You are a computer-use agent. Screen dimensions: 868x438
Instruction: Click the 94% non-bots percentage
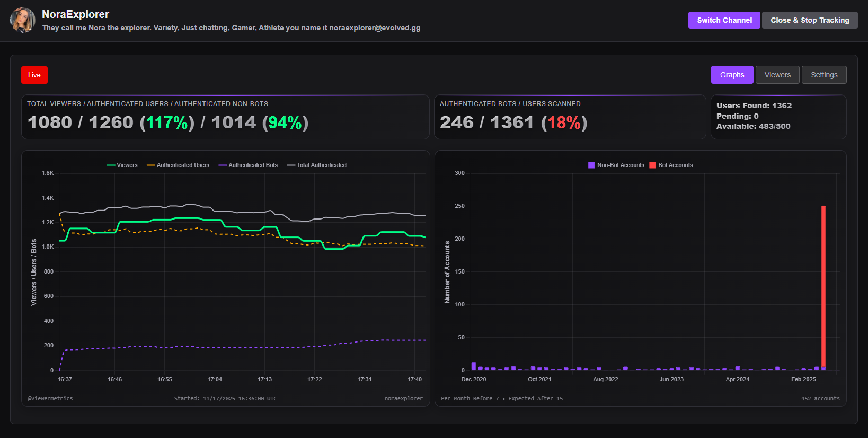click(285, 122)
